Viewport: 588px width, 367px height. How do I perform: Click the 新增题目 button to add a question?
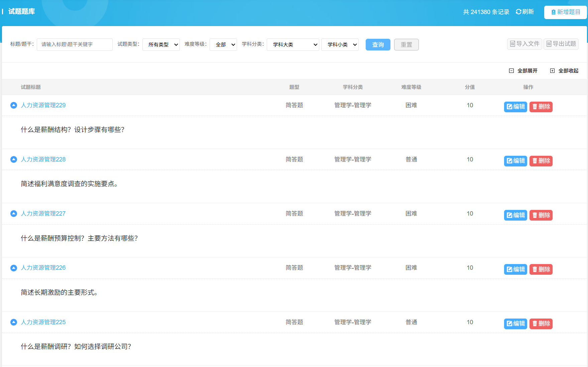coord(565,12)
